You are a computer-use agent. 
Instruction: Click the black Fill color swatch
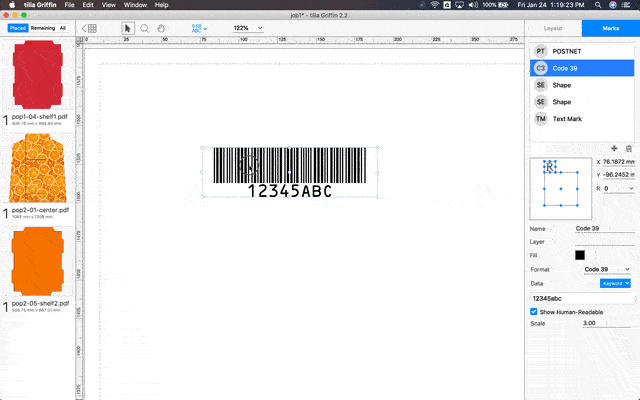pos(580,255)
